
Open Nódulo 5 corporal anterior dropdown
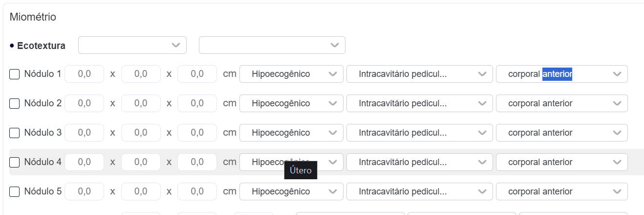561,191
